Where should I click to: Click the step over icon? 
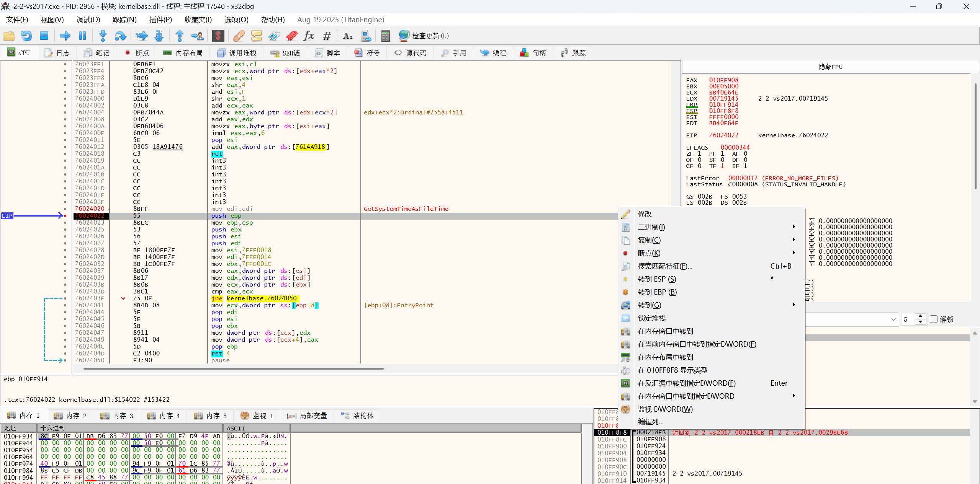tap(120, 36)
